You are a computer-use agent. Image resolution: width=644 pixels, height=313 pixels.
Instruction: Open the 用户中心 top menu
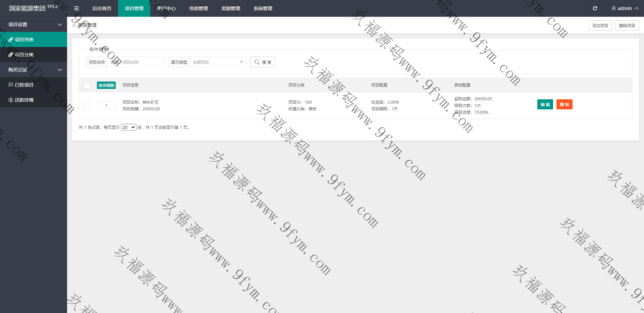click(x=166, y=8)
